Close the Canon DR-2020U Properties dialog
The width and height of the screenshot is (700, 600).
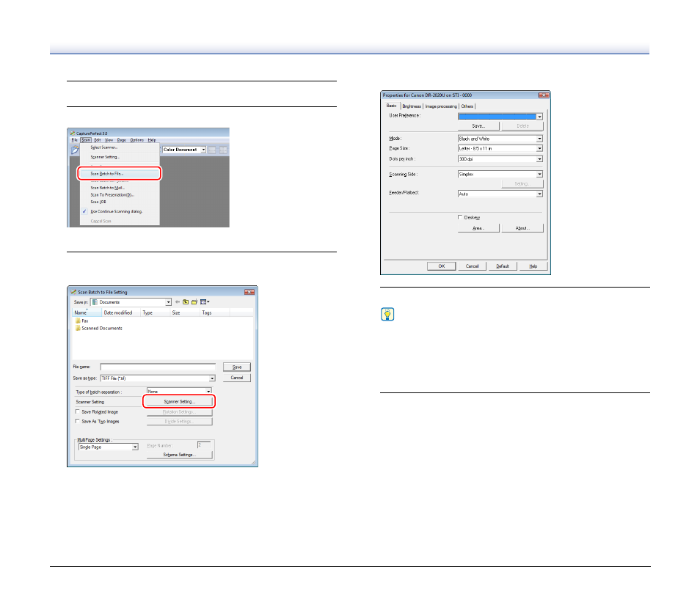click(544, 95)
